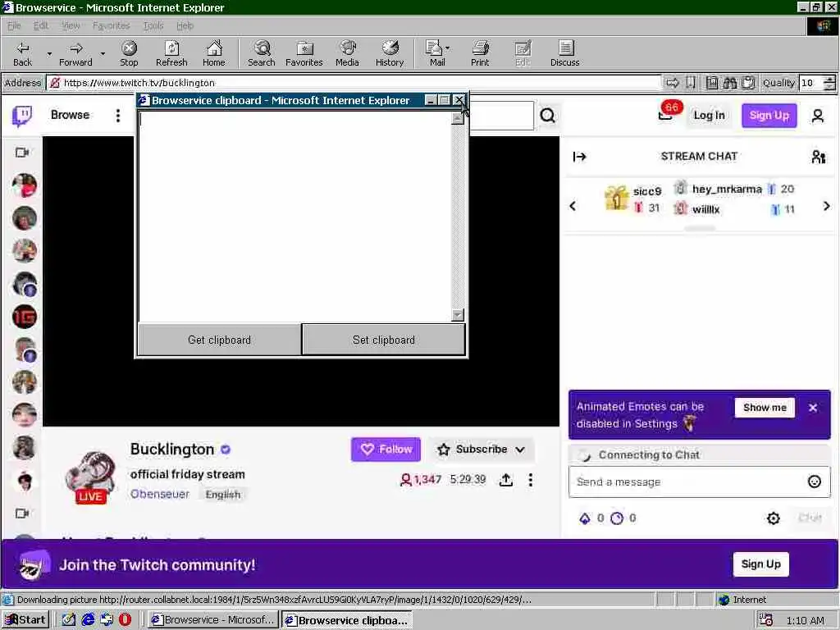Click the Twitch search magnifier button
Viewport: 840px width, 630px height.
[547, 116]
